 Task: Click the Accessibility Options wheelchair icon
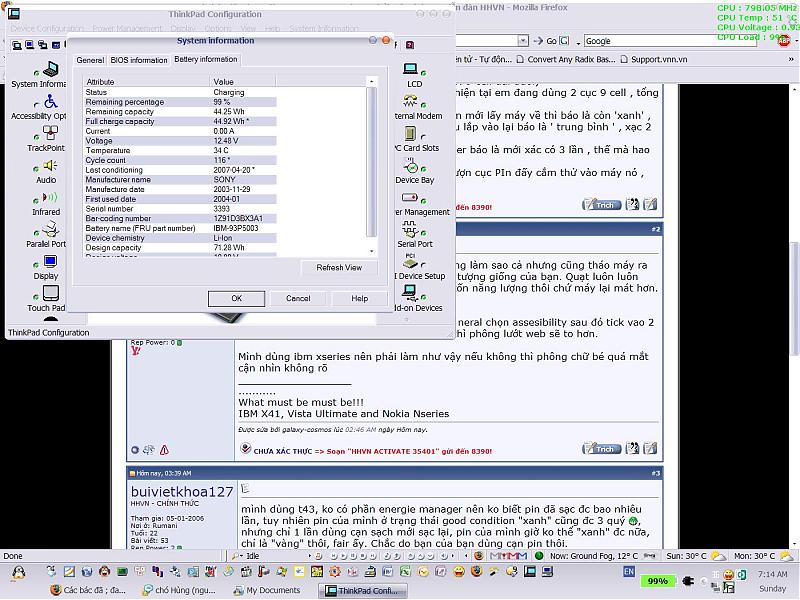tap(50, 102)
